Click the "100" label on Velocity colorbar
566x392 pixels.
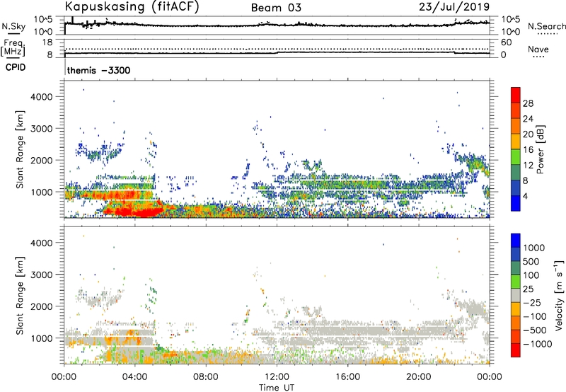[531, 275]
